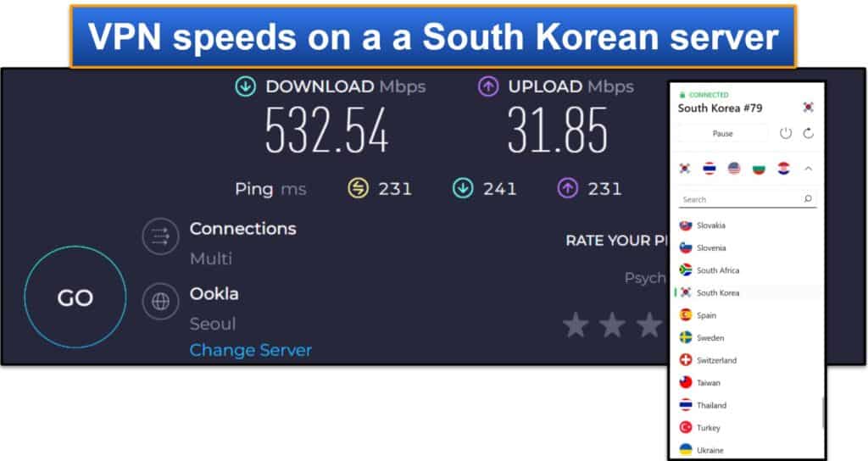Screen dimensions: 868x461
Task: Select the Thailand flag in recent servers
Action: click(x=709, y=169)
